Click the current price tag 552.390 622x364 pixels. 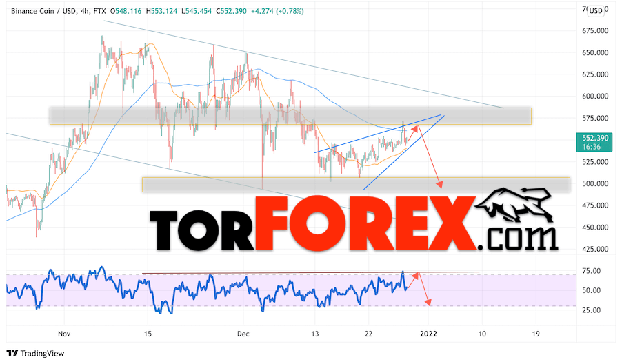pos(595,138)
